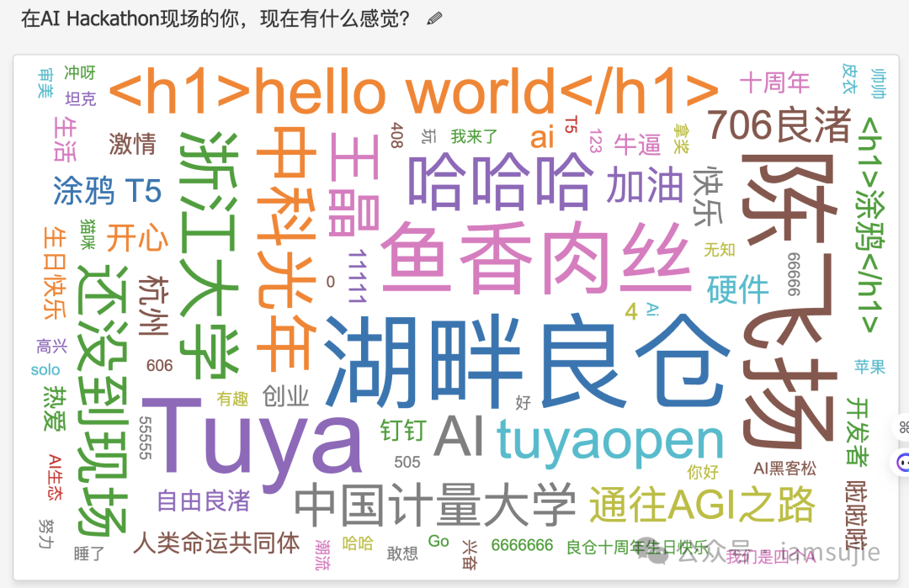
Task: Select the teal vertical "帅帅" word
Action: pos(878,83)
